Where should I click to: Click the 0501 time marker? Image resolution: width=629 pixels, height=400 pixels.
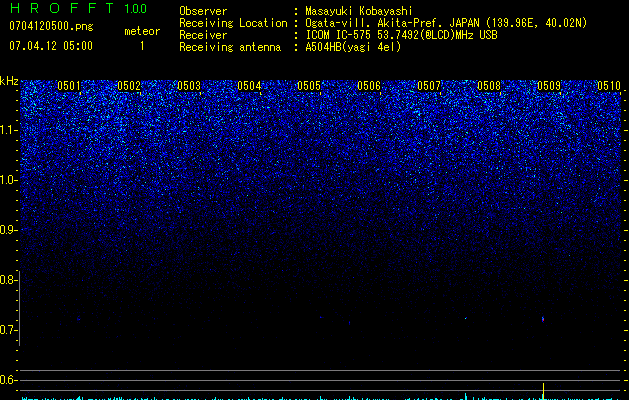click(x=69, y=86)
